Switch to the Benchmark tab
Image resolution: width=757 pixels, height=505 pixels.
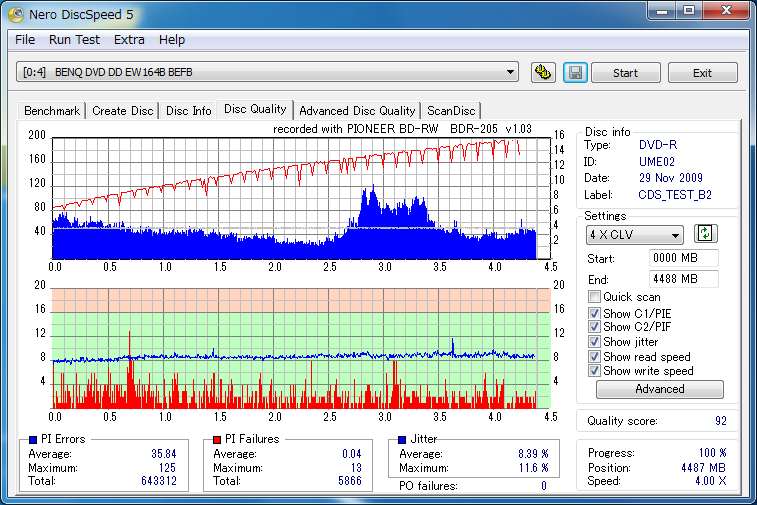[52, 111]
